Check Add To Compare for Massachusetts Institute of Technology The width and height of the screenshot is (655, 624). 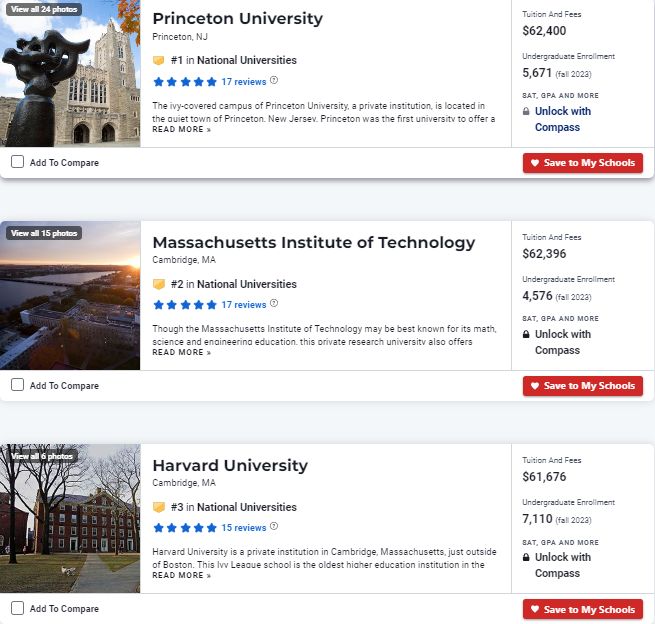pyautogui.click(x=18, y=385)
